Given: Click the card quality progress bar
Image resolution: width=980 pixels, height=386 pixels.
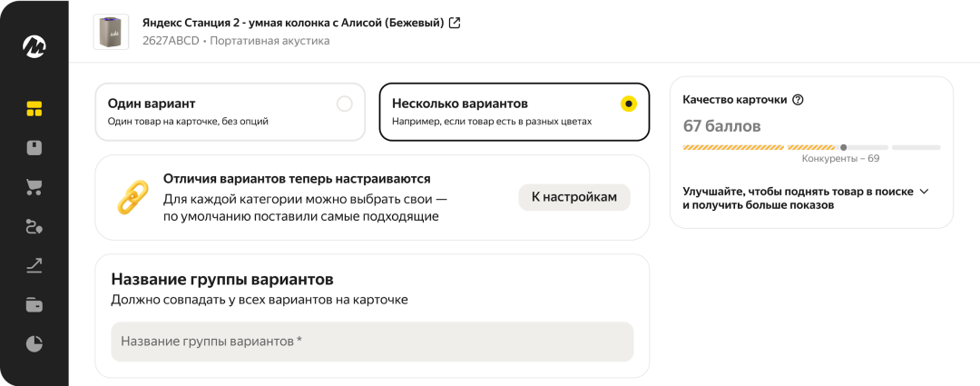Looking at the screenshot, I should click(x=811, y=147).
